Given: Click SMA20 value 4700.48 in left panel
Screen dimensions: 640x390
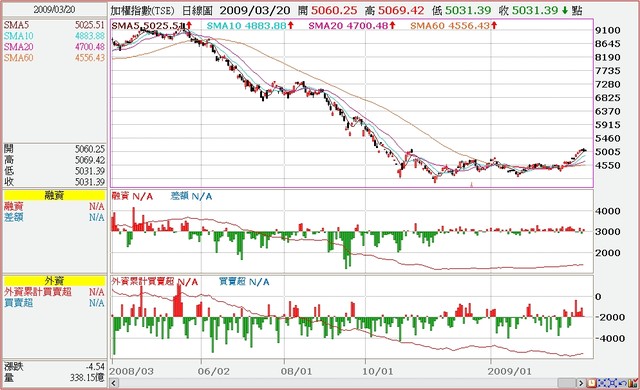Looking at the screenshot, I should click(90, 47).
